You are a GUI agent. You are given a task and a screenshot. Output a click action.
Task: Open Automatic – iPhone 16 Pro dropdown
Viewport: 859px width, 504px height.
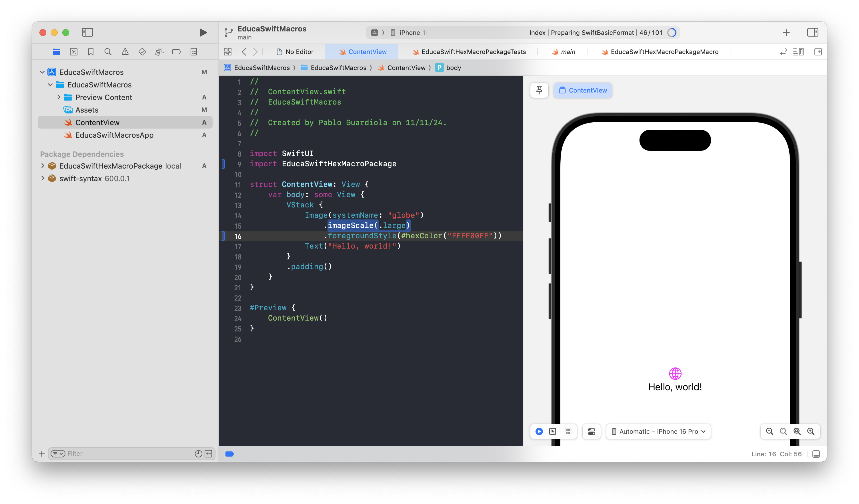(658, 431)
